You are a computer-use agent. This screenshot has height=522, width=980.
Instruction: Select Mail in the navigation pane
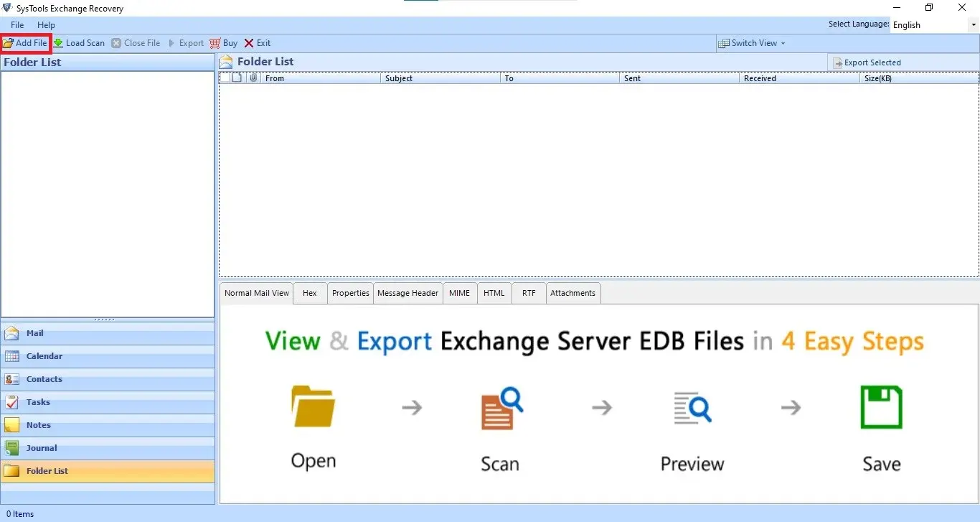[x=108, y=333]
